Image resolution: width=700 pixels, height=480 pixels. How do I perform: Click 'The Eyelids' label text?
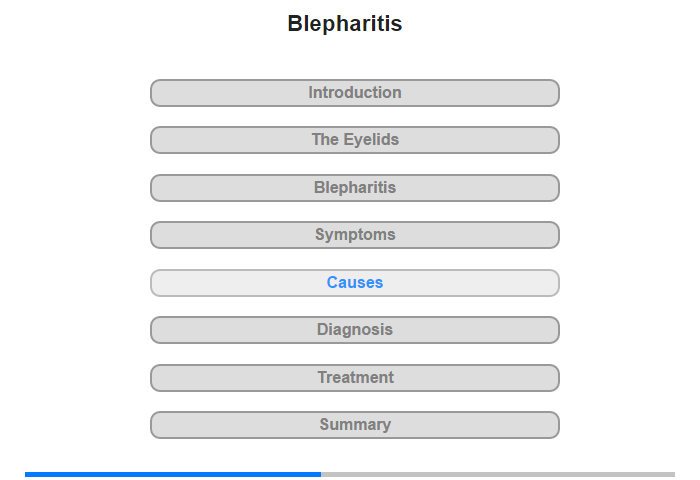[x=355, y=140]
